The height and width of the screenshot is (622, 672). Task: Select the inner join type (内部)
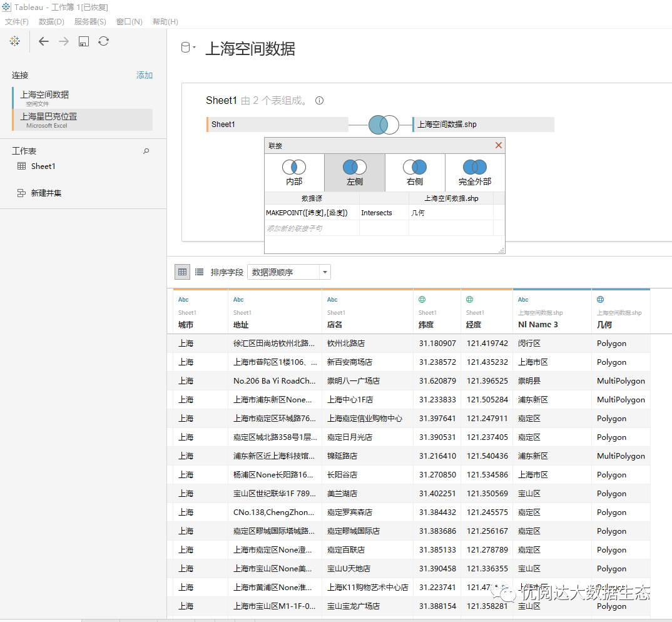pyautogui.click(x=294, y=173)
